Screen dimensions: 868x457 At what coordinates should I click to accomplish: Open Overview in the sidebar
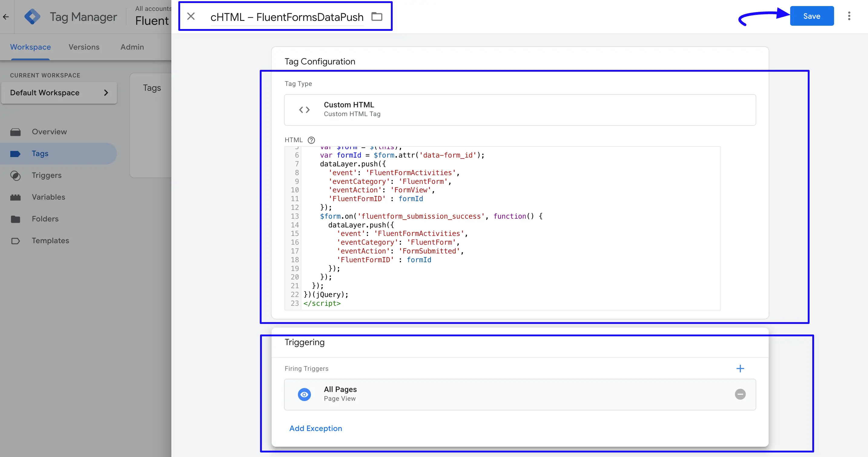point(49,132)
